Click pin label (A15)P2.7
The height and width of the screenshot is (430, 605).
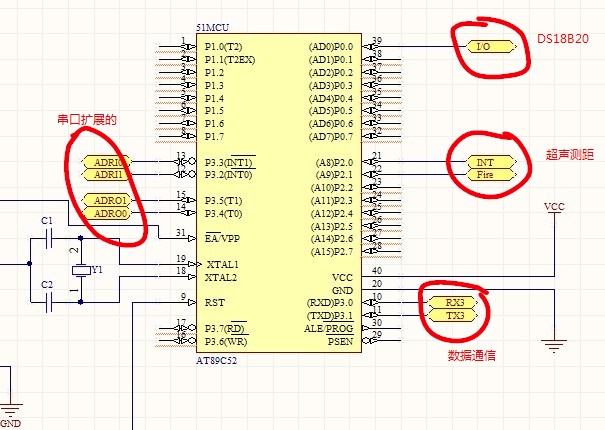[x=332, y=252]
